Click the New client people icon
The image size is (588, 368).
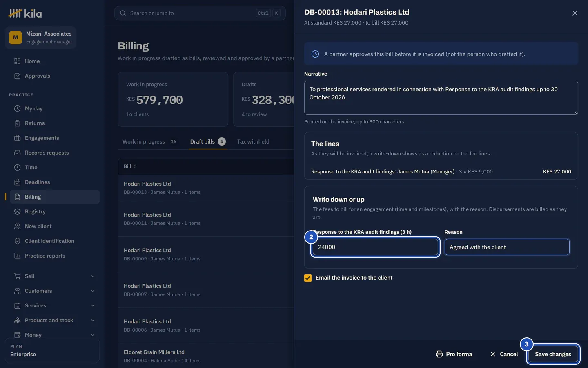click(x=17, y=226)
